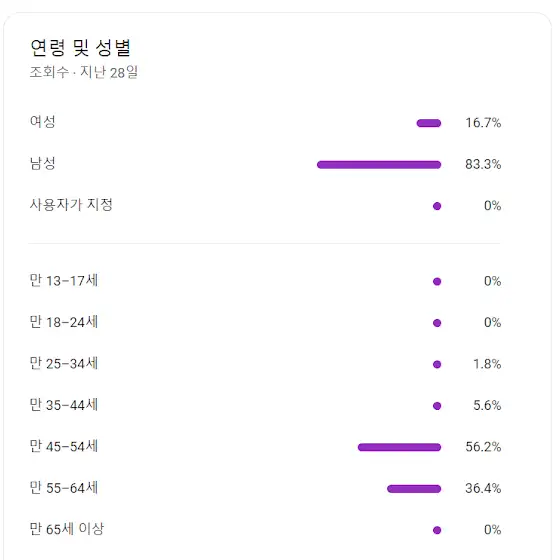Select the 남성 row label
This screenshot has width=560, height=560.
point(42,163)
